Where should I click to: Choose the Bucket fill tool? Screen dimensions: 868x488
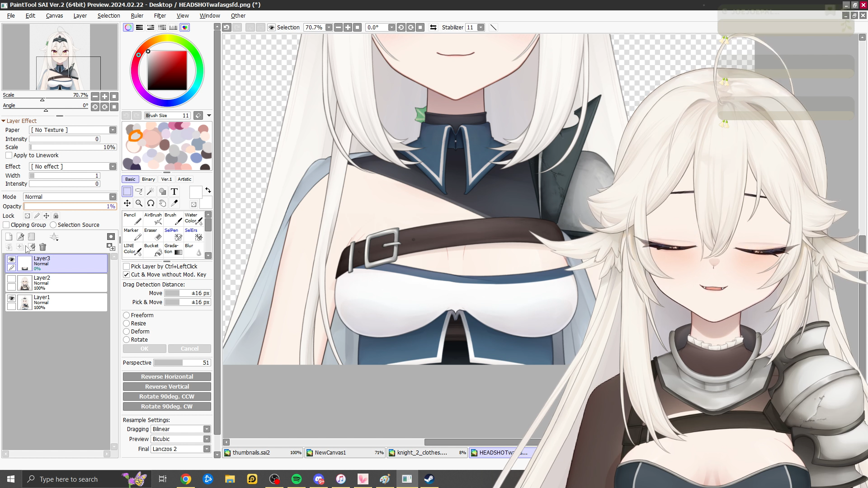coord(153,249)
